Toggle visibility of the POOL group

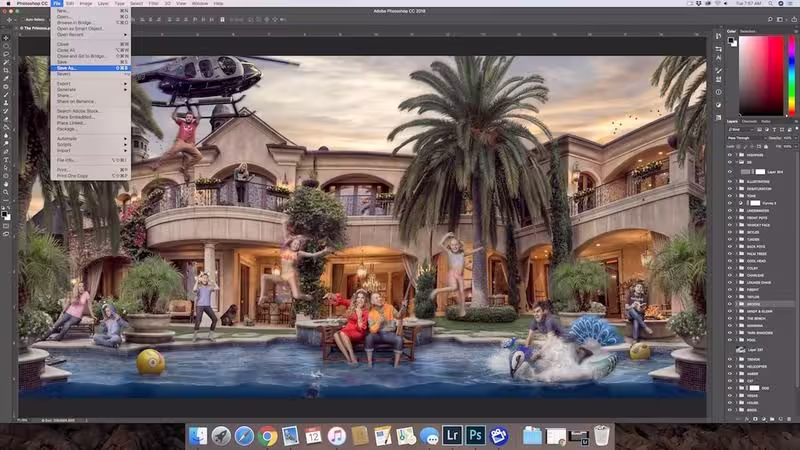(x=730, y=340)
